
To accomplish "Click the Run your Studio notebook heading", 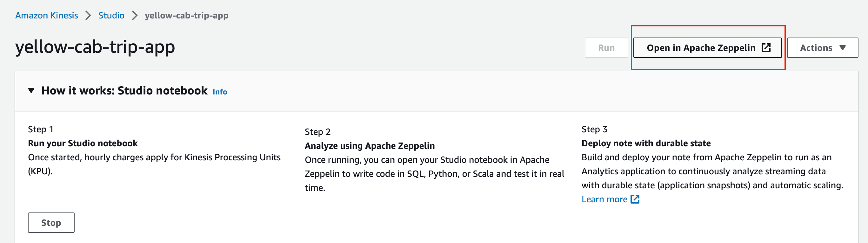I will tap(83, 143).
